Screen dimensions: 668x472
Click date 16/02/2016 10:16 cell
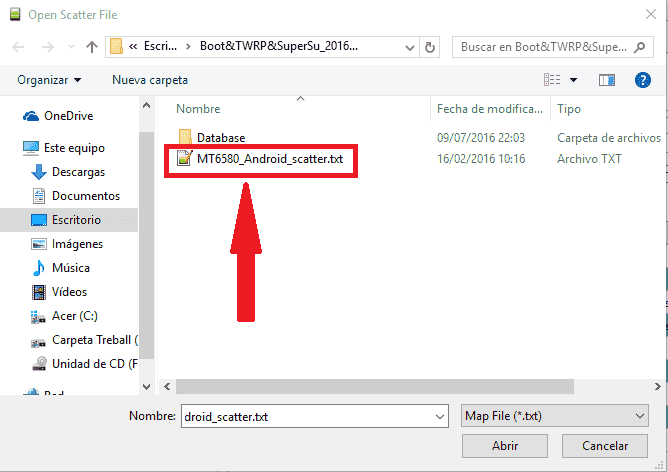click(x=481, y=159)
